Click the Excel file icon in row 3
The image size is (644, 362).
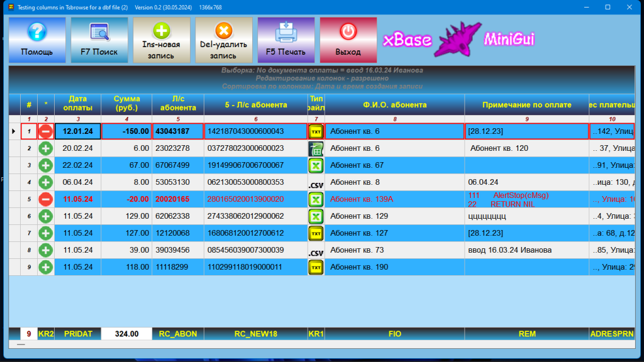point(316,165)
